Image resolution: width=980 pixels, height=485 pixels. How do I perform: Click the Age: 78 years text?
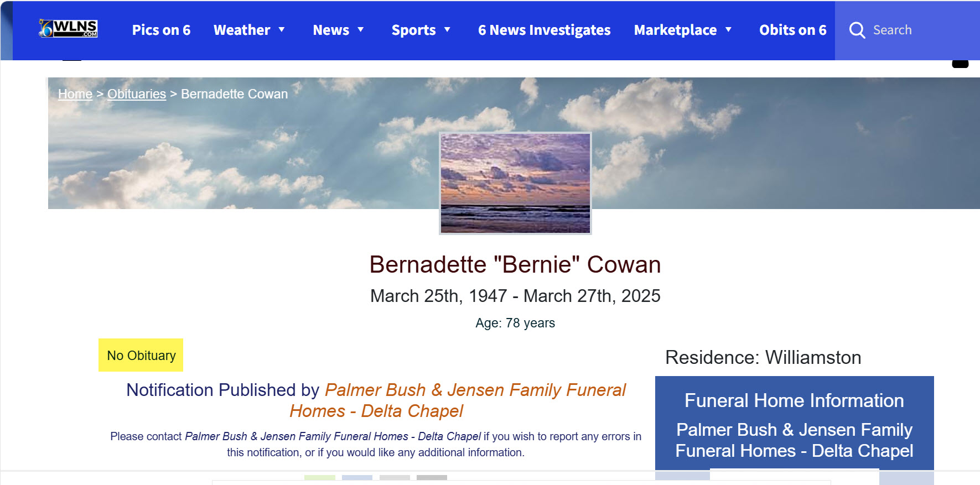515,323
